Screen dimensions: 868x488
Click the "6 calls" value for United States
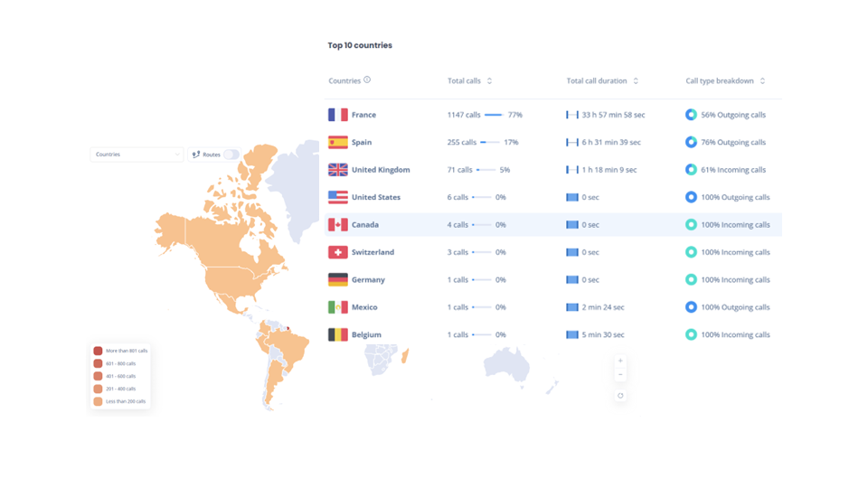[458, 197]
